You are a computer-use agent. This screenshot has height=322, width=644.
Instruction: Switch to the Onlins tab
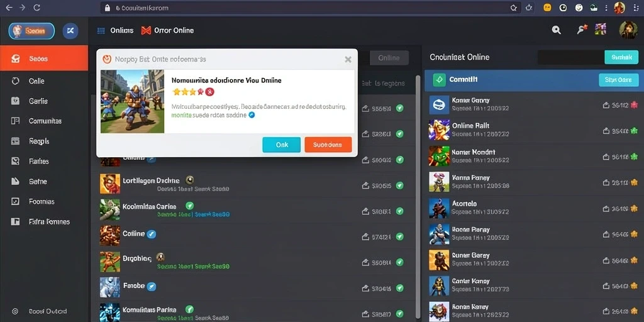click(116, 30)
